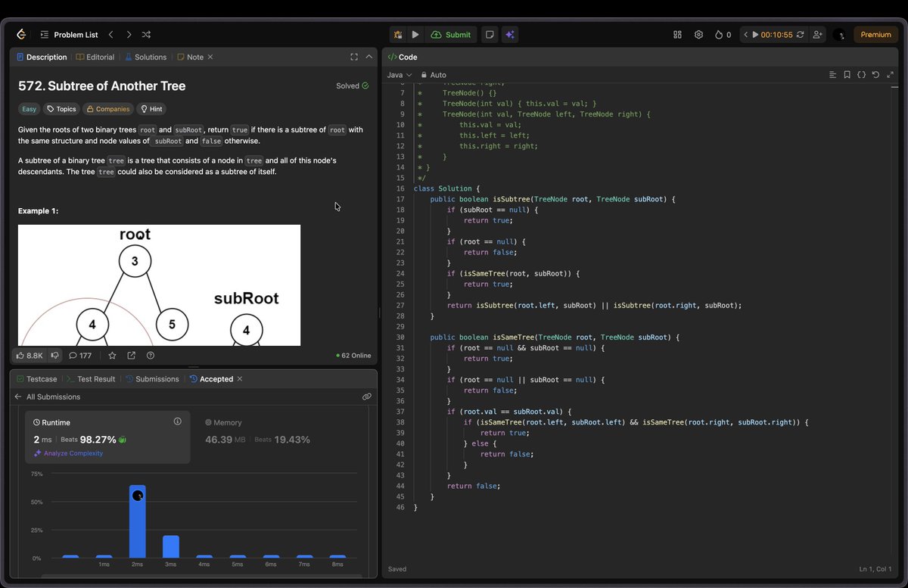Go to the next problem arrow
The height and width of the screenshot is (588, 908).
point(129,35)
